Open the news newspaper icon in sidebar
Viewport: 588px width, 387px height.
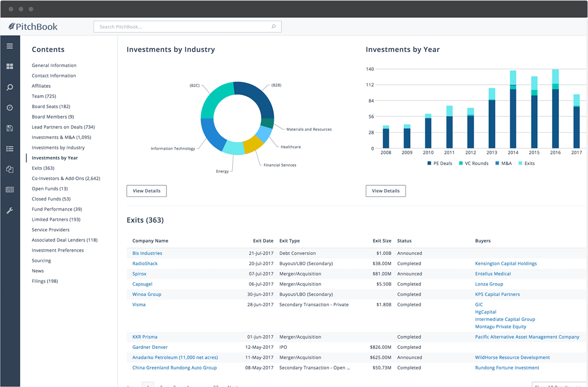tap(10, 190)
